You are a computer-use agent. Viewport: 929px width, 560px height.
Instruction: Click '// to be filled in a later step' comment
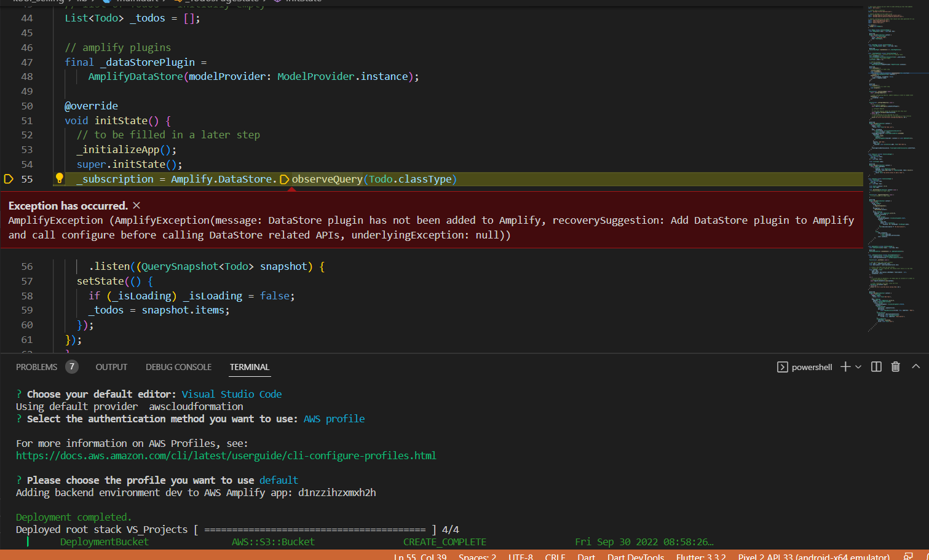click(168, 135)
